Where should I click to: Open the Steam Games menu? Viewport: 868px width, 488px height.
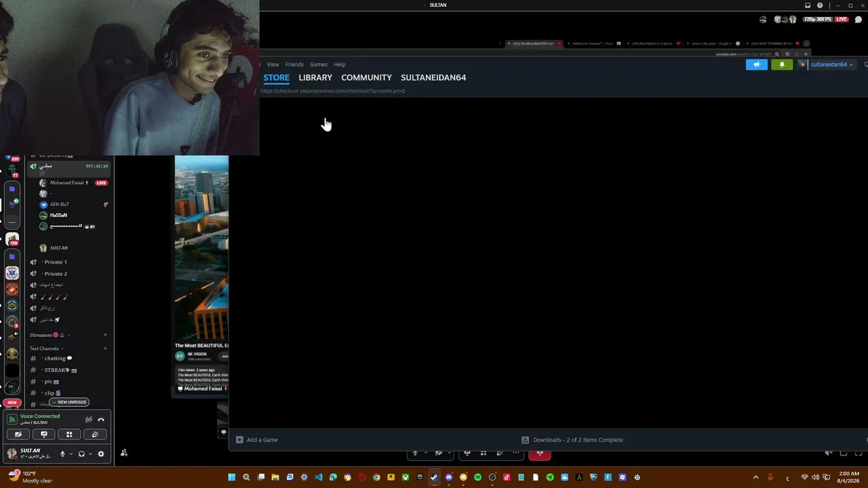pyautogui.click(x=319, y=64)
